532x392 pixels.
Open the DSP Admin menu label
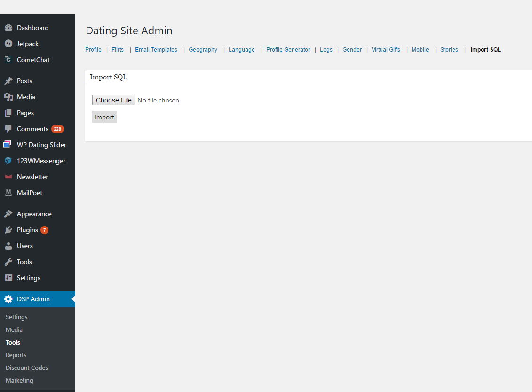coord(33,299)
